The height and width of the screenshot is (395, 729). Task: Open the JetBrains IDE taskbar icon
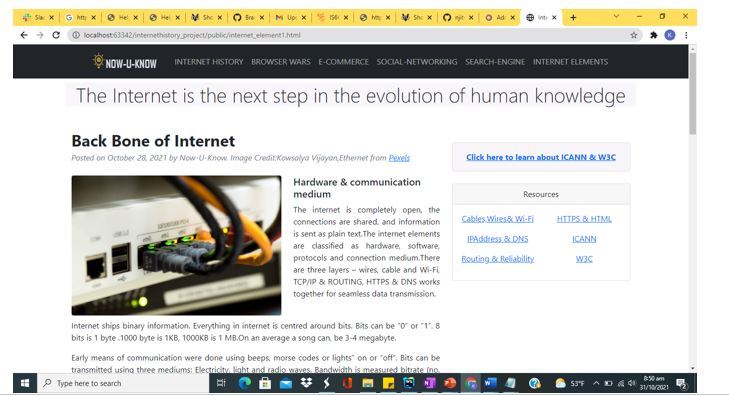[409, 383]
